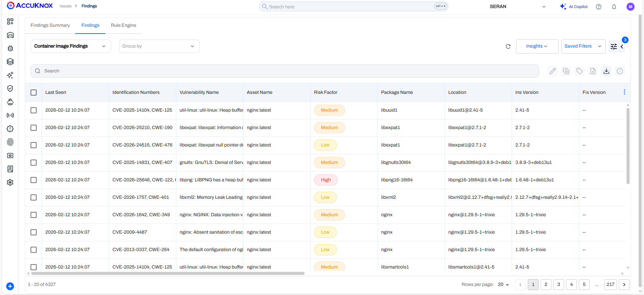Select the CVE-2009-4487 row checkbox
644x295 pixels.
[34, 232]
